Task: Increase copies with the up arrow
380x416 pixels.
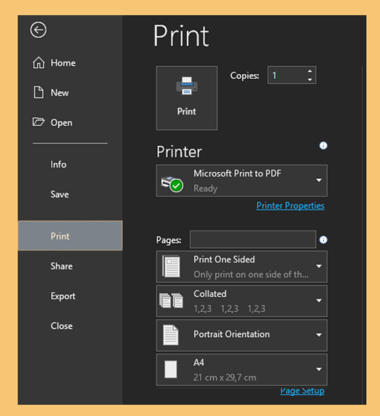Action: [x=310, y=71]
